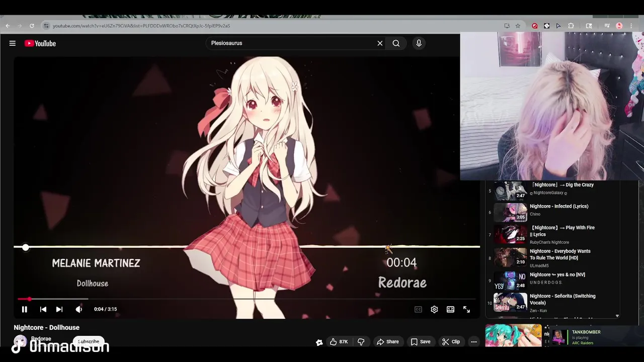Viewport: 644px width, 362px height.
Task: Open site information icon in address bar
Action: tap(46, 26)
